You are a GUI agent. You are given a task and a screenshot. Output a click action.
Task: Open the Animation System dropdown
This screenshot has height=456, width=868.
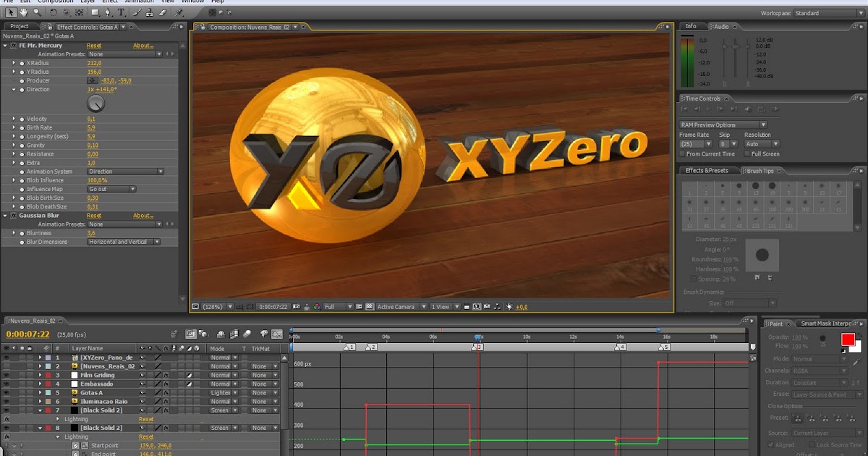[x=126, y=172]
